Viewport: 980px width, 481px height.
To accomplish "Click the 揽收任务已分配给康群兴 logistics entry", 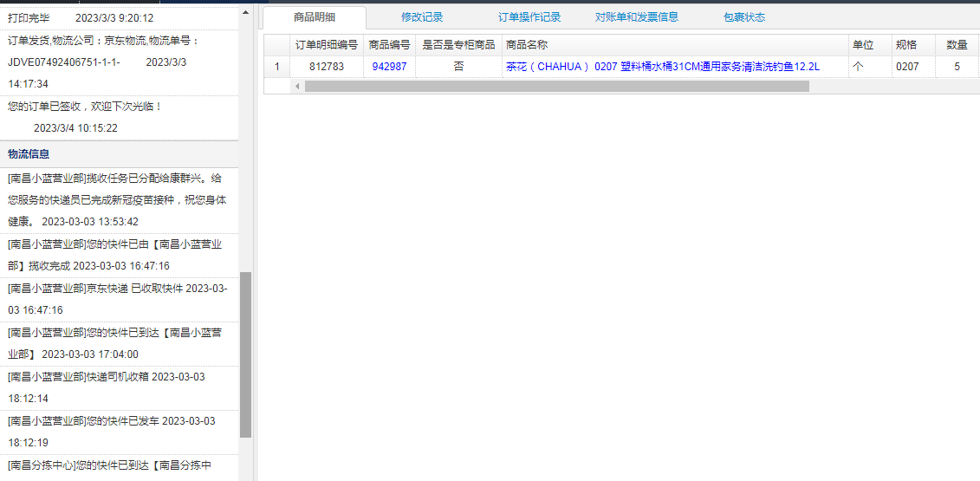I will click(120, 200).
